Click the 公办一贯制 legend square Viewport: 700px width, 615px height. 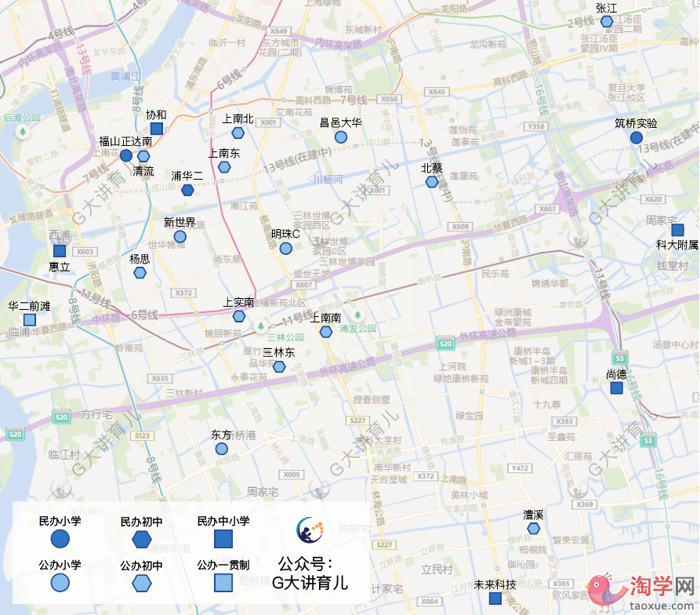(223, 583)
